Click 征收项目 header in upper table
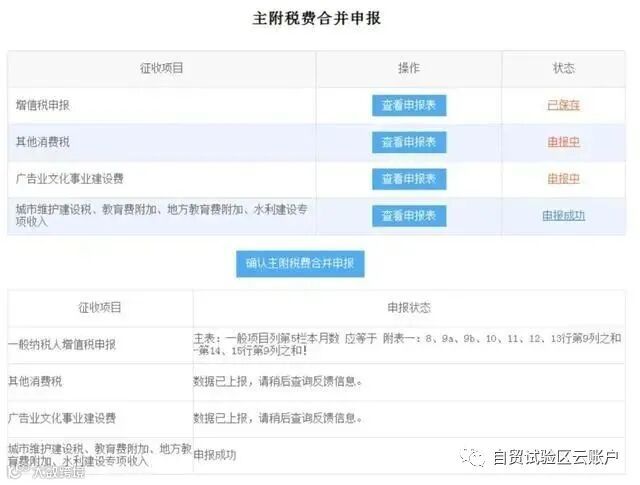The width and height of the screenshot is (640, 485). 162,68
